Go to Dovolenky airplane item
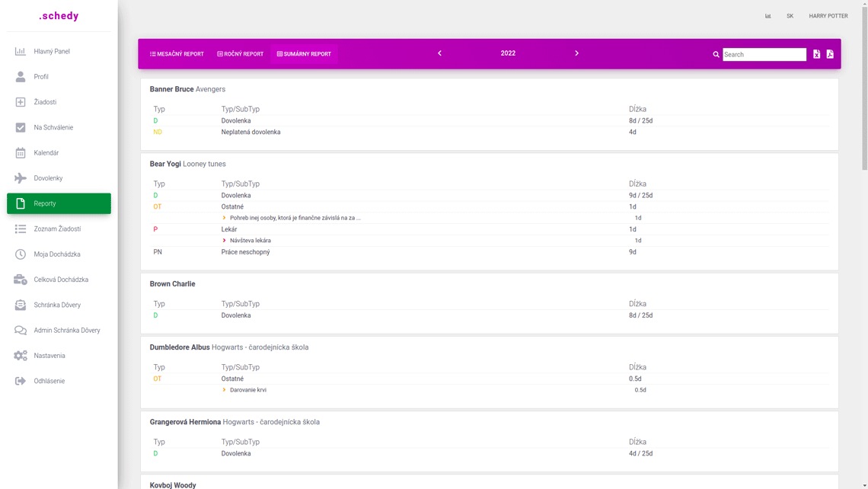 click(47, 178)
